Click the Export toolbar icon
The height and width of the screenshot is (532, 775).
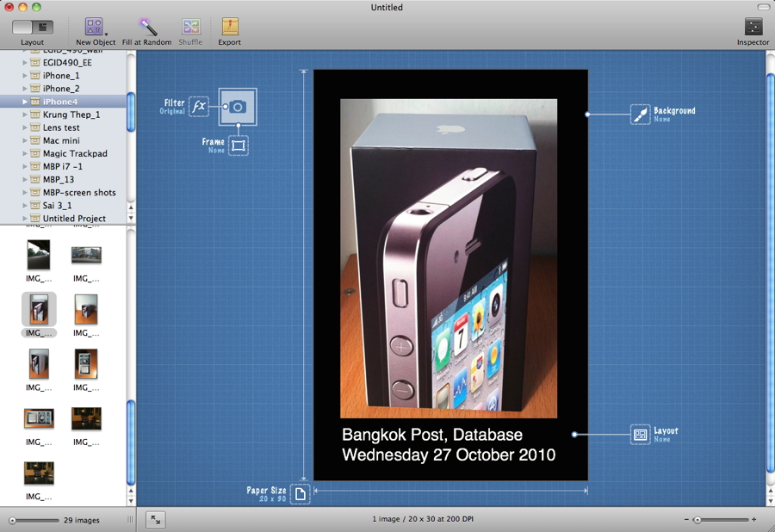(x=230, y=27)
